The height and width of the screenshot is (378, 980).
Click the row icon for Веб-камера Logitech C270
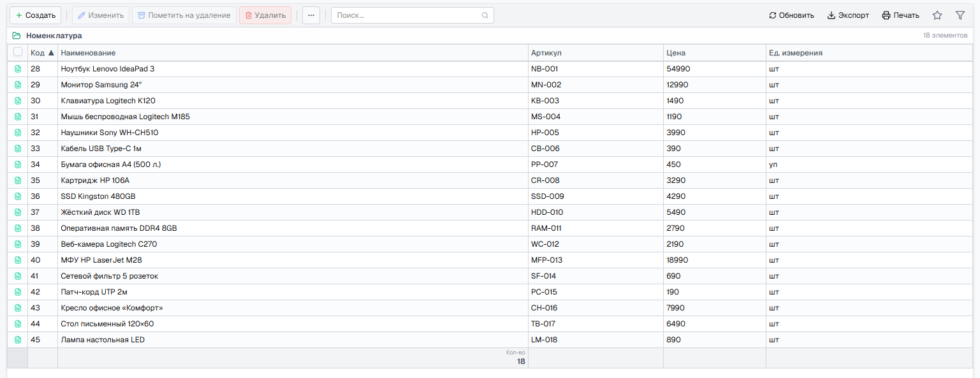(18, 244)
